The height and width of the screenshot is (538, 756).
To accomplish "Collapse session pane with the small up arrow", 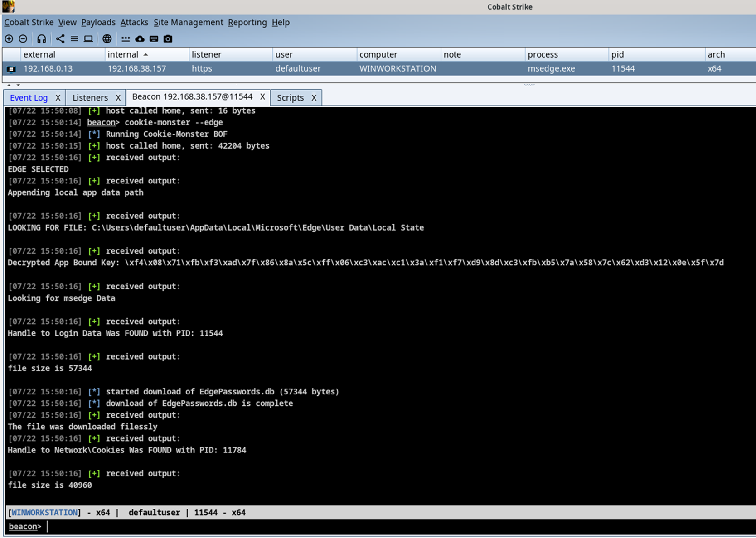I will [x=9, y=85].
